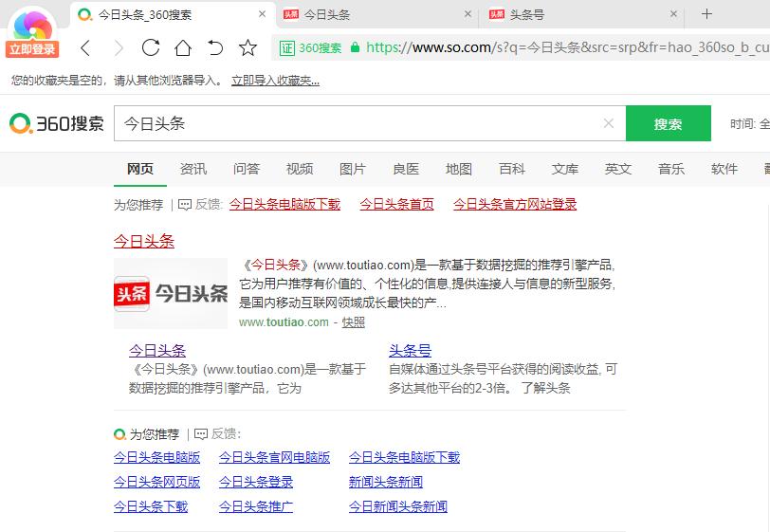Clear the search box with X icon
Screen dimensions: 770x532
(609, 123)
